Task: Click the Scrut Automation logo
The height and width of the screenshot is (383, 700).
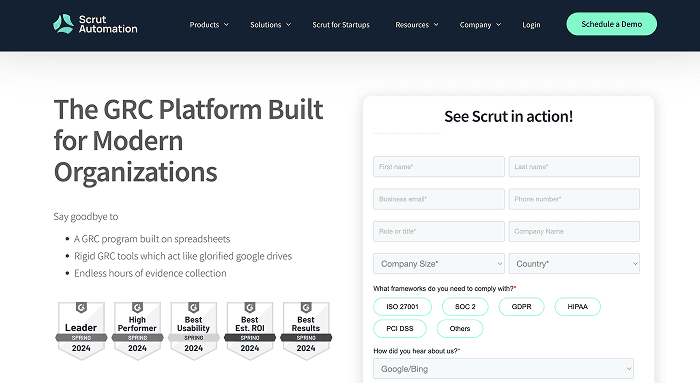Action: click(95, 24)
